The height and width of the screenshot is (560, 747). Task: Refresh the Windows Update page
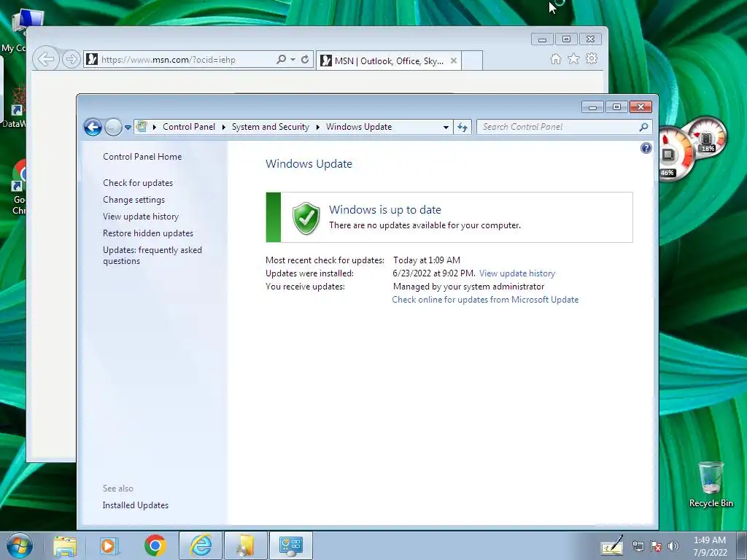(462, 127)
